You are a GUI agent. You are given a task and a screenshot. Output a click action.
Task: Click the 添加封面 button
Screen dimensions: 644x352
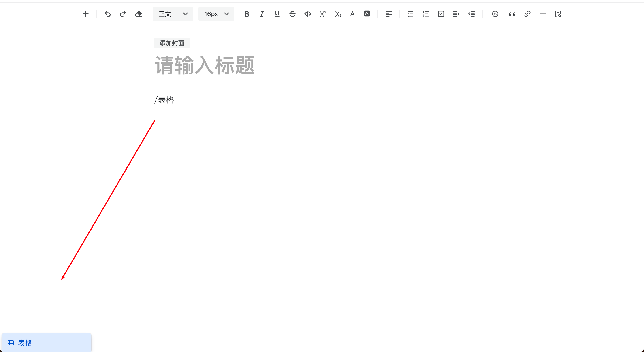[x=171, y=43]
